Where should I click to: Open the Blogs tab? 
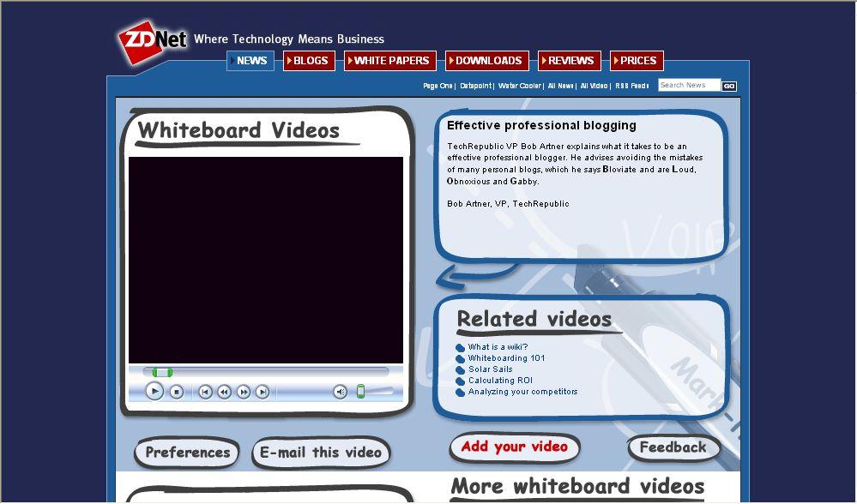309,61
